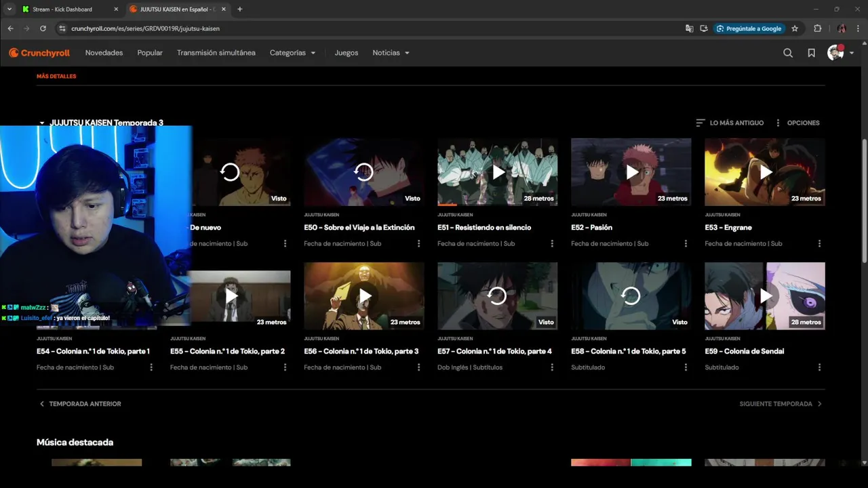The height and width of the screenshot is (488, 868).
Task: Open three-dot menu for E55
Action: click(285, 367)
